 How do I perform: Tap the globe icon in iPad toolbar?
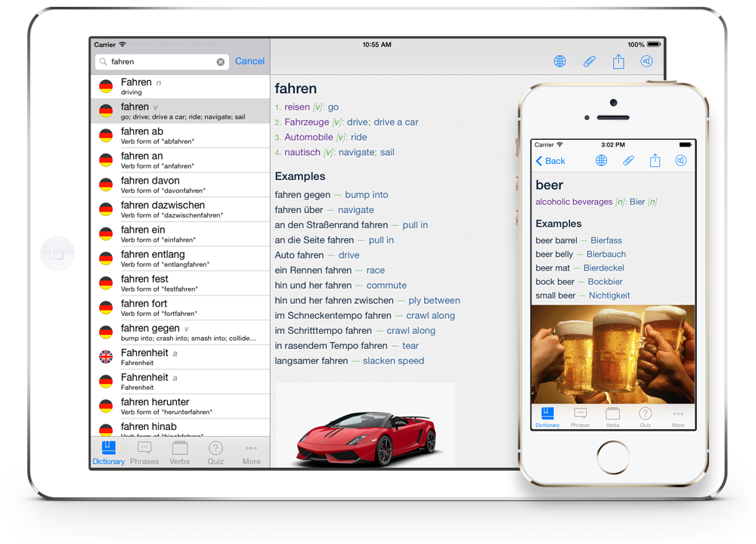coord(559,61)
